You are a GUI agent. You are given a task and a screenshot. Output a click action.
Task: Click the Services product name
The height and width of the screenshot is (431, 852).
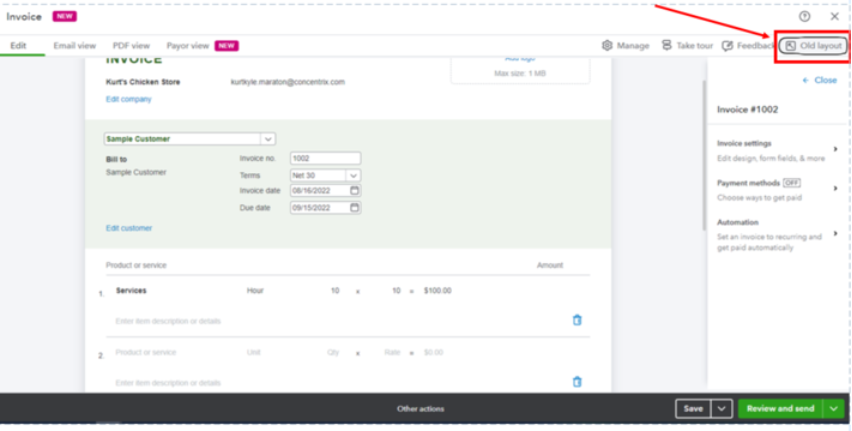click(x=131, y=291)
